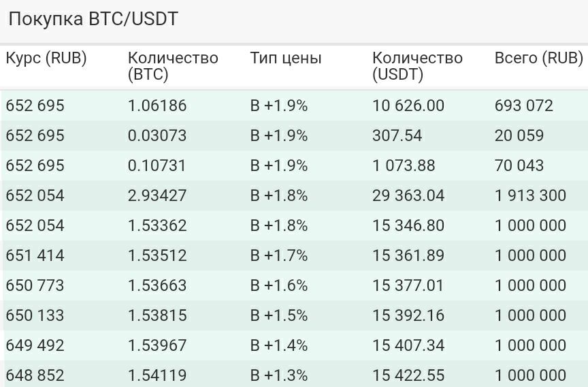Click the 15 392.16 USDT amount
Screen dimensions: 588x387
click(x=408, y=315)
